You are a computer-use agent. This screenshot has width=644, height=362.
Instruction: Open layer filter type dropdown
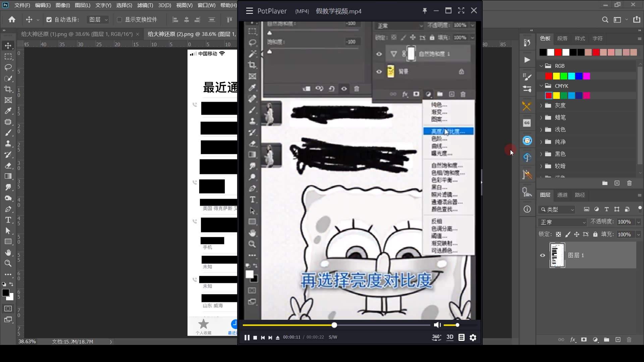[x=557, y=209]
